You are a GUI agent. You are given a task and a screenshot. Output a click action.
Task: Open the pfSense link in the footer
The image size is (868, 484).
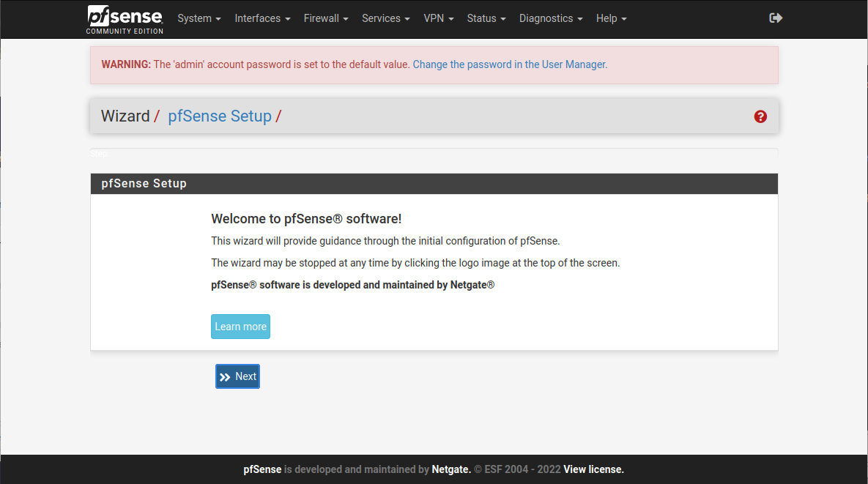262,469
